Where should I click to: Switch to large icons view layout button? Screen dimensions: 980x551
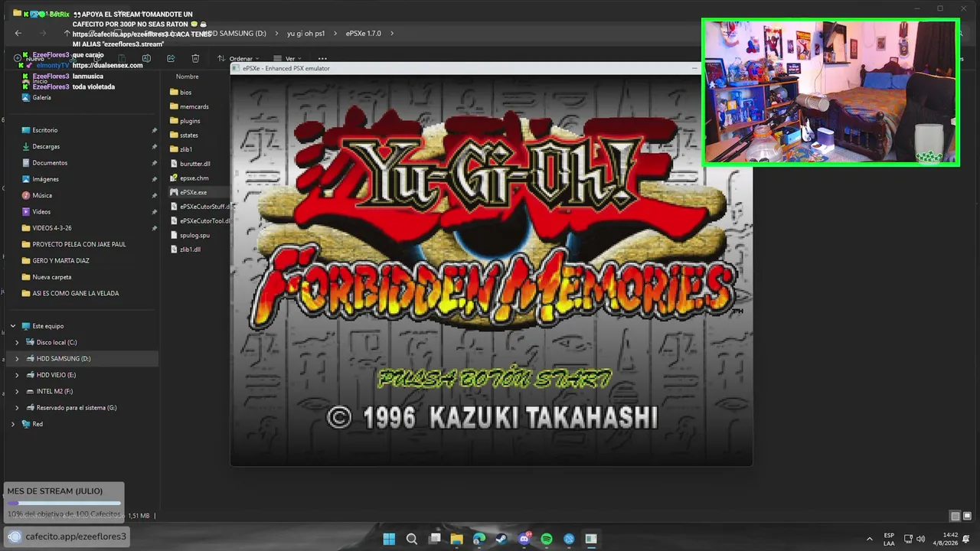(967, 516)
